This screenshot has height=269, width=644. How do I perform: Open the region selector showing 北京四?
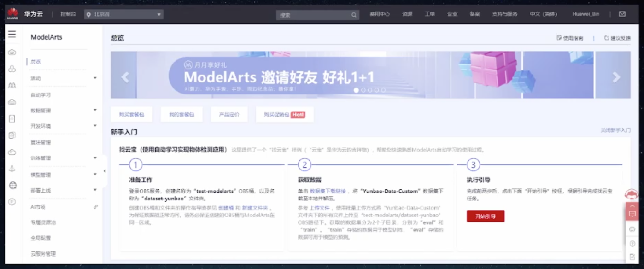[124, 14]
